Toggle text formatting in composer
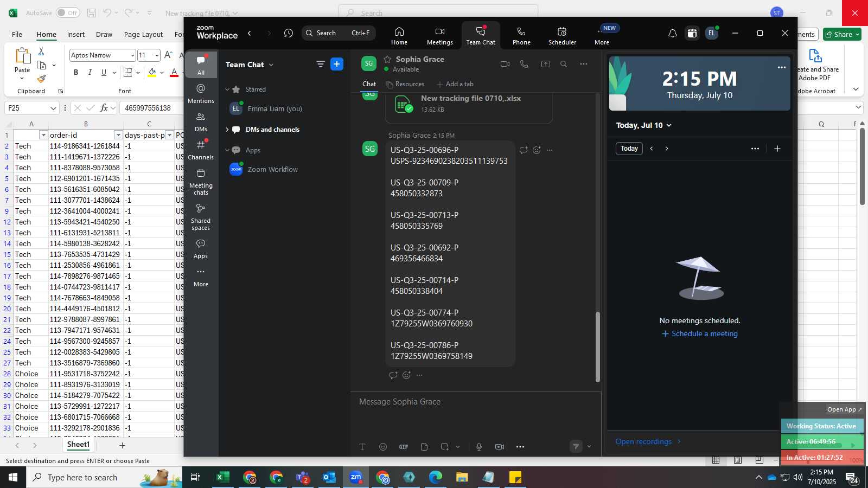 (x=362, y=447)
